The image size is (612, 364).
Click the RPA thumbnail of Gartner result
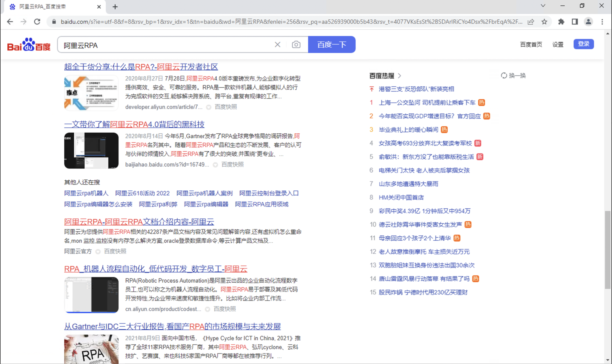91,349
